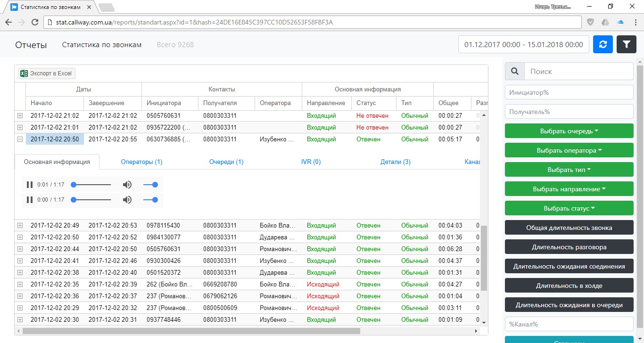This screenshot has height=343, width=644.
Task: Pause the first audio recording player
Action: pos(30,185)
